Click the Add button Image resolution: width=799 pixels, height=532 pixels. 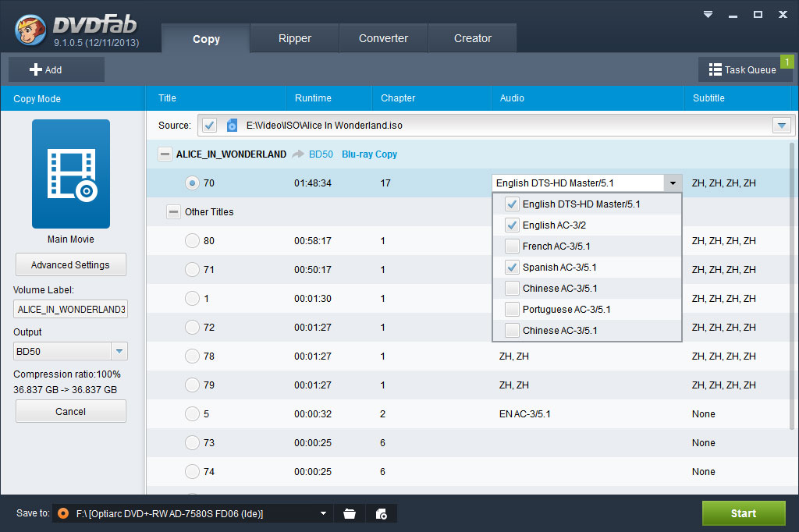click(56, 69)
